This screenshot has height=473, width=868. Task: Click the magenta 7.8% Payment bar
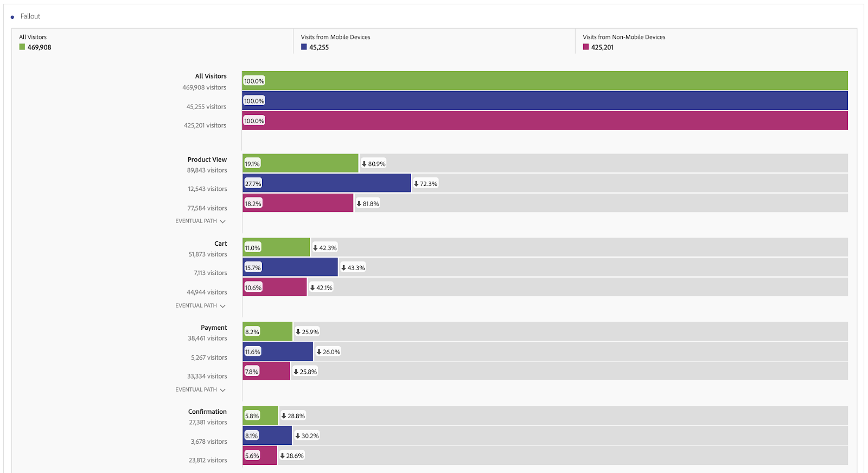[266, 371]
